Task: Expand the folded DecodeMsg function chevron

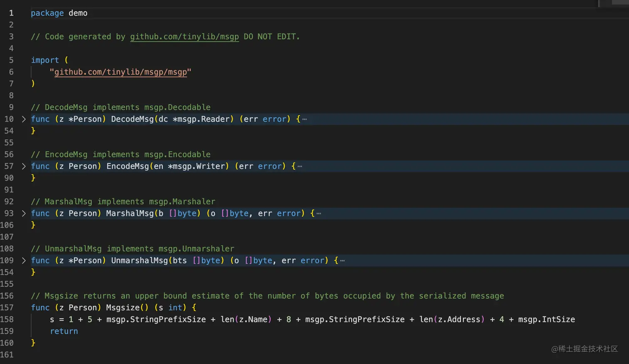Action: click(x=24, y=119)
